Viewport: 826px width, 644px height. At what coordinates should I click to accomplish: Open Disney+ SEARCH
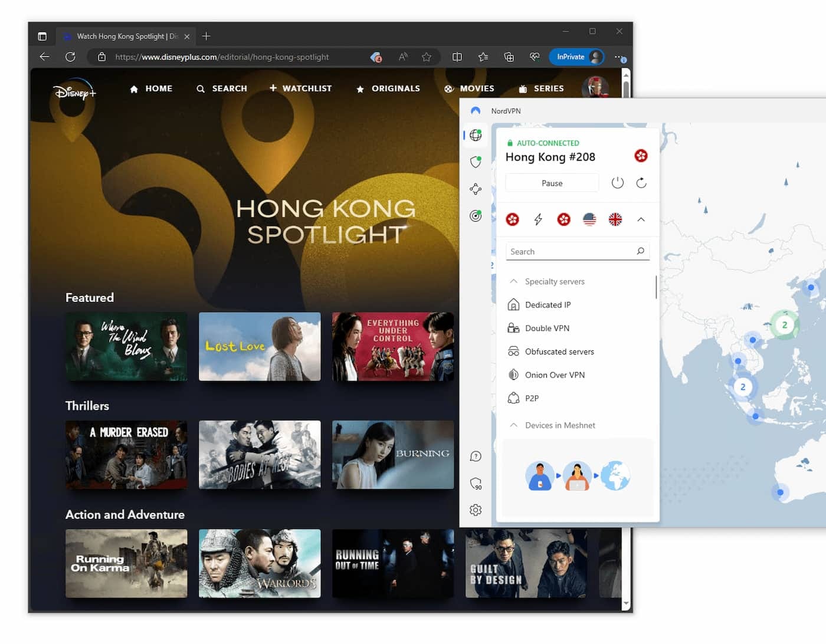[x=222, y=88]
